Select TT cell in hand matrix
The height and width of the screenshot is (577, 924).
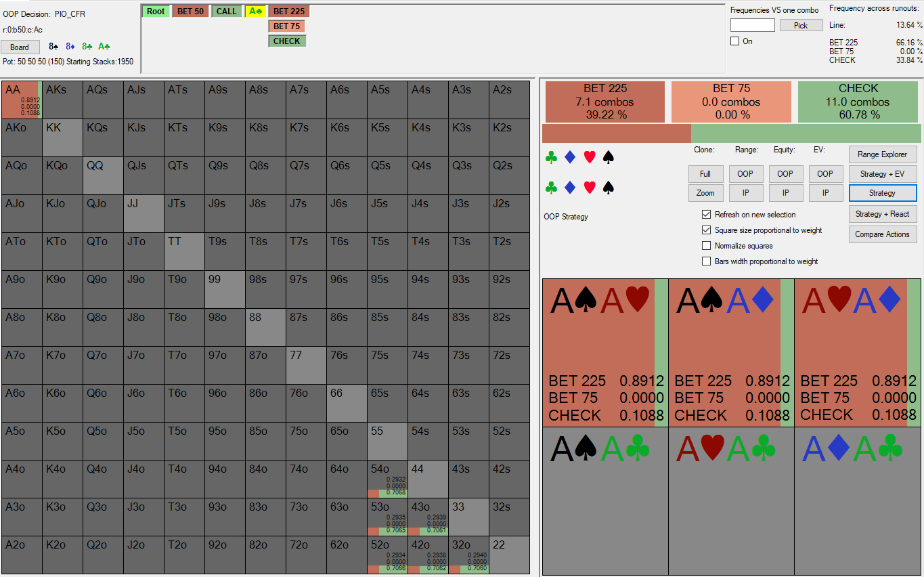[184, 251]
